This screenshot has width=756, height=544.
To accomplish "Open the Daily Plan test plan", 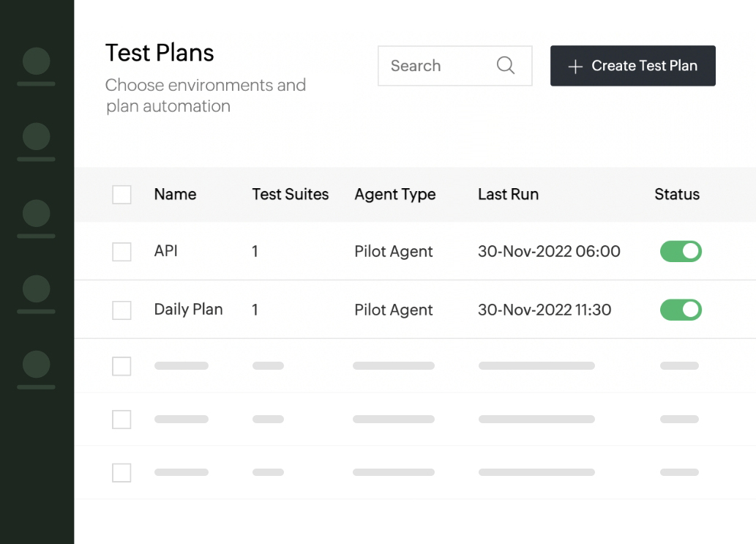I will tap(188, 310).
